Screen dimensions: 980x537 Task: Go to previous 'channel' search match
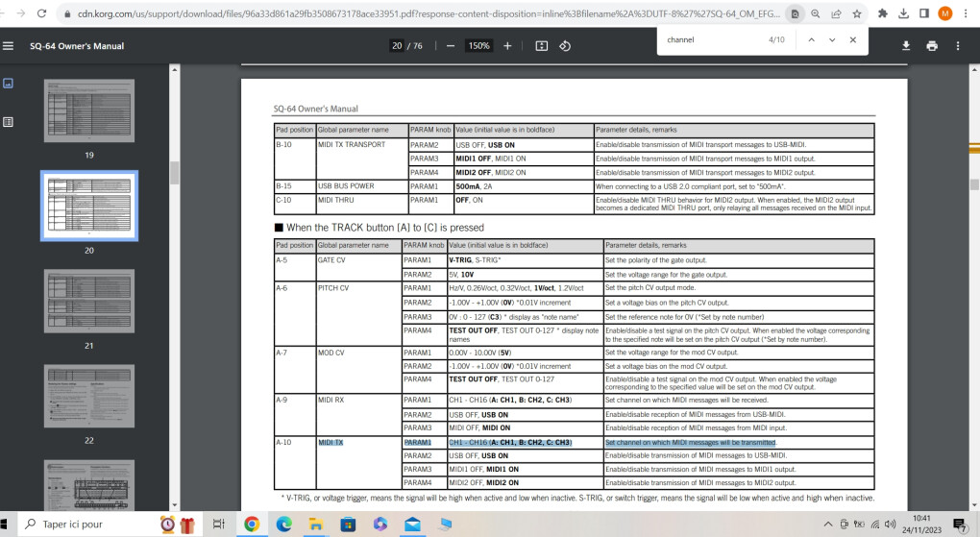tap(811, 39)
